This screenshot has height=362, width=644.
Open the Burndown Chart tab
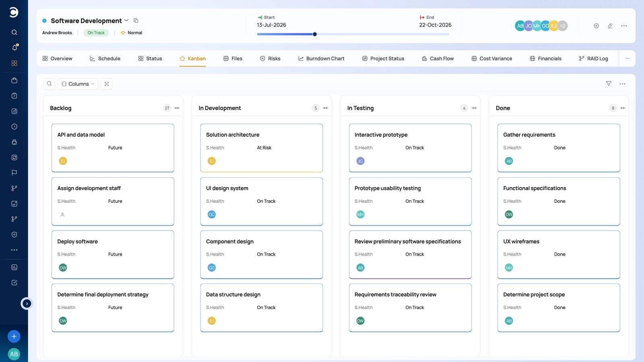321,58
